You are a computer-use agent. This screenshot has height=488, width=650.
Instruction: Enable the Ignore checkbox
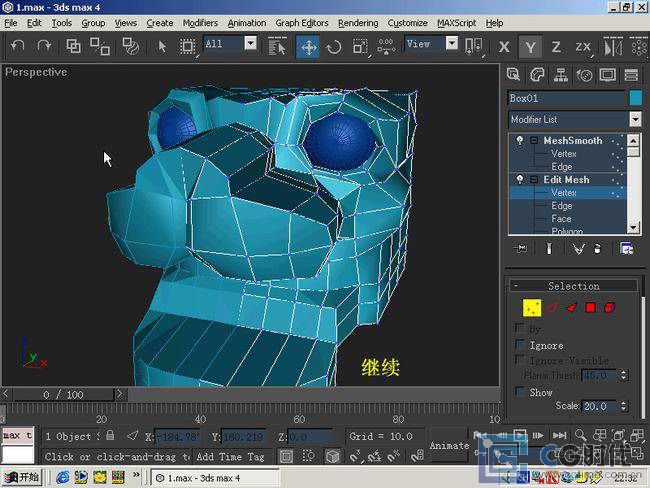coord(519,344)
